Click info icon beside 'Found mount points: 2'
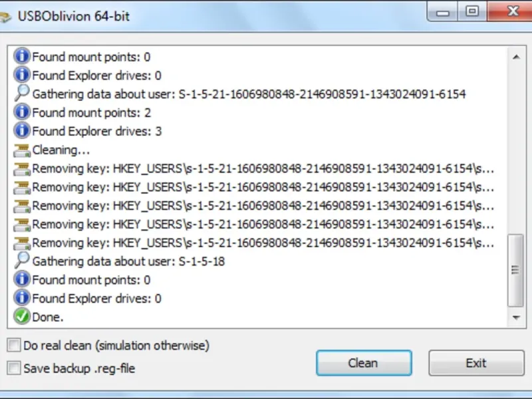532x399 pixels. pos(22,112)
